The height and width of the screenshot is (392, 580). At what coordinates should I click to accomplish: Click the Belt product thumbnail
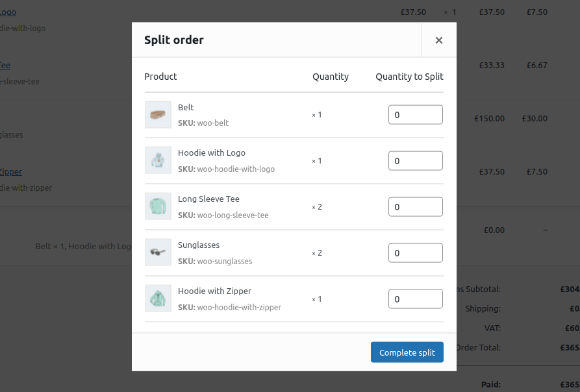tap(158, 114)
